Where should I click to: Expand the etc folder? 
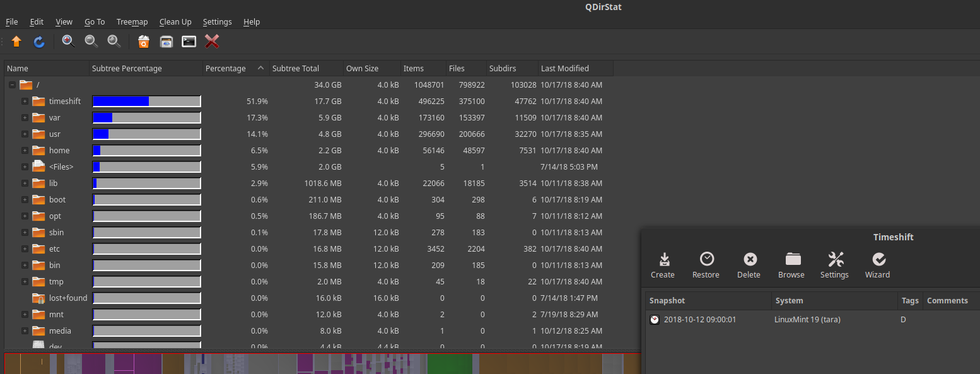point(25,248)
